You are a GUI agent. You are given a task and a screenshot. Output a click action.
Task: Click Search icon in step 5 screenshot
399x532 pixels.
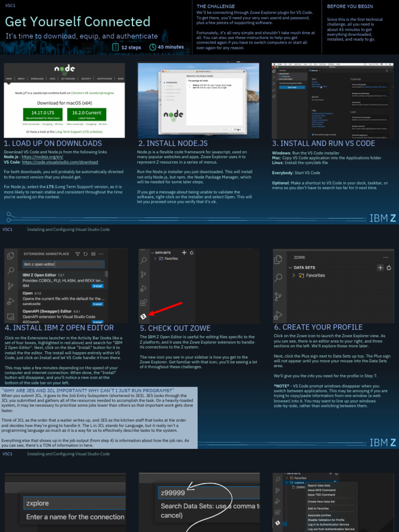click(143, 260)
